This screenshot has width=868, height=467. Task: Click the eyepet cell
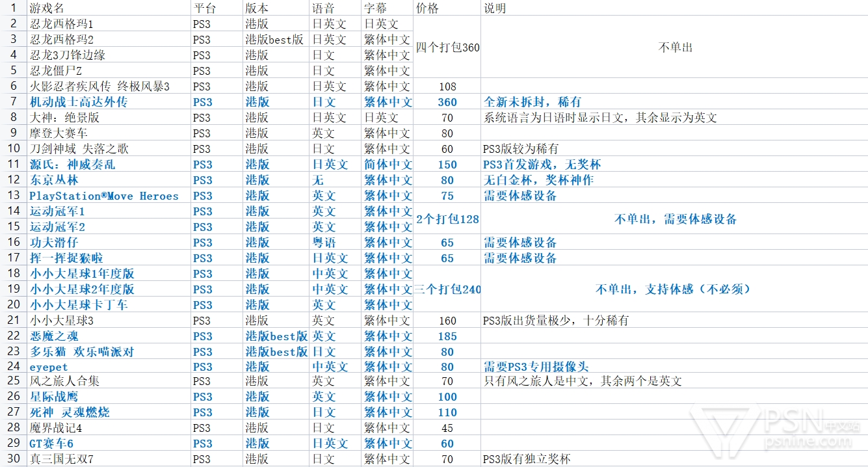[109, 367]
